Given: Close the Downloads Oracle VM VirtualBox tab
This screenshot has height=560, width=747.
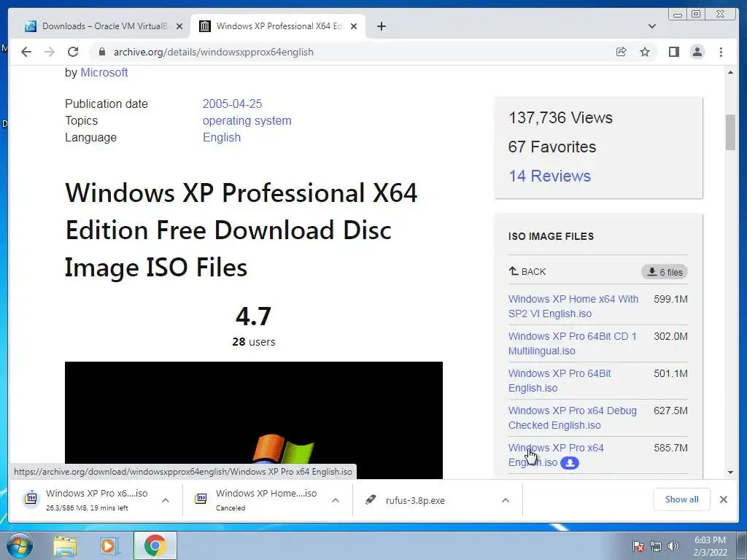Looking at the screenshot, I should pyautogui.click(x=179, y=26).
